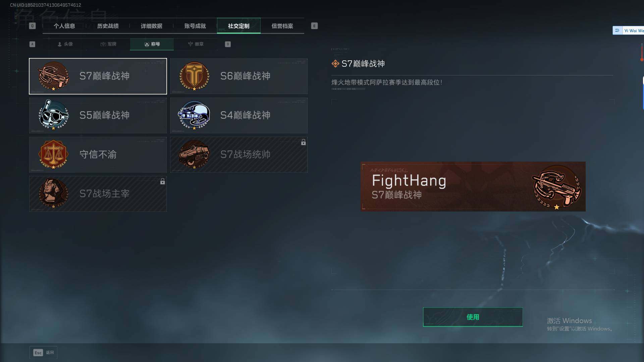Open the 历史战绩 tab
The image size is (644, 362).
coord(108,26)
